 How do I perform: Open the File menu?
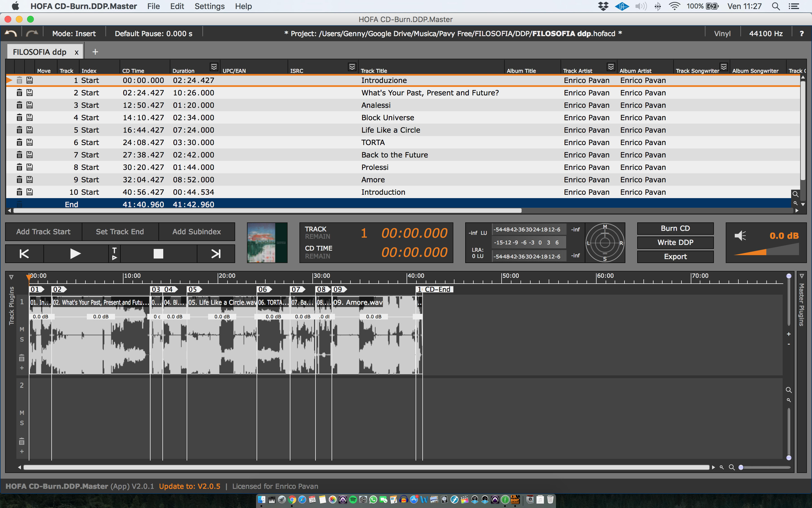(153, 6)
